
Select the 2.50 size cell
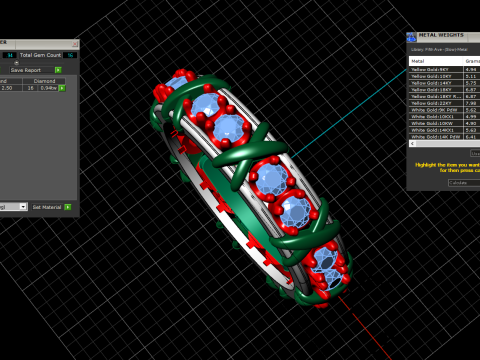[x=11, y=88]
